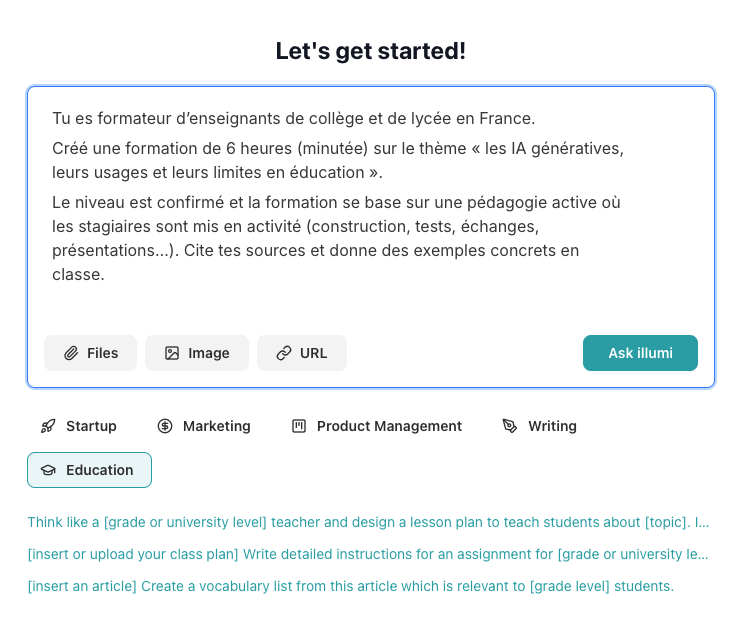Click the graduation cap icon in Education
Viewport: 741px width, 620px height.
pos(48,470)
